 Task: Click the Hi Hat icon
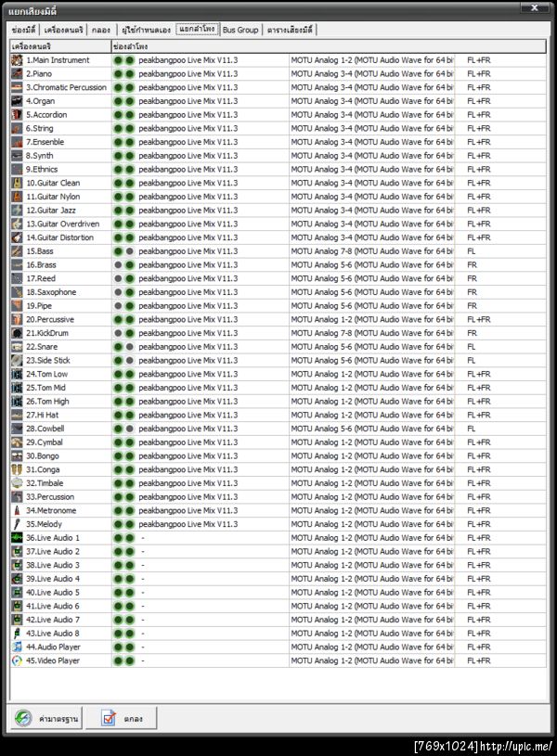pos(17,416)
